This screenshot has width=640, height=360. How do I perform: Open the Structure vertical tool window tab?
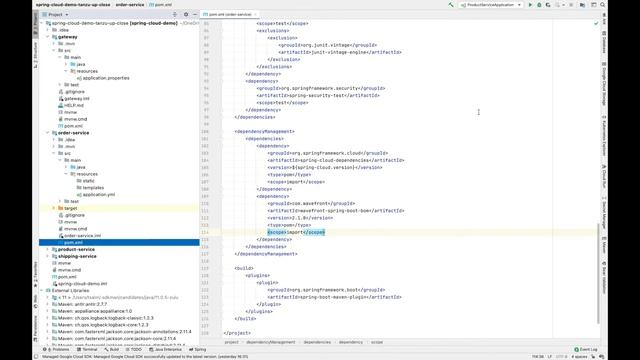[36, 55]
